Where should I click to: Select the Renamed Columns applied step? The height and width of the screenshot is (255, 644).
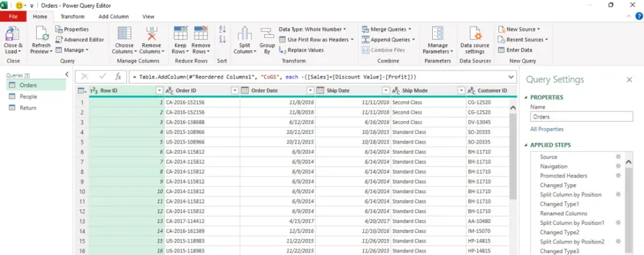click(x=563, y=214)
